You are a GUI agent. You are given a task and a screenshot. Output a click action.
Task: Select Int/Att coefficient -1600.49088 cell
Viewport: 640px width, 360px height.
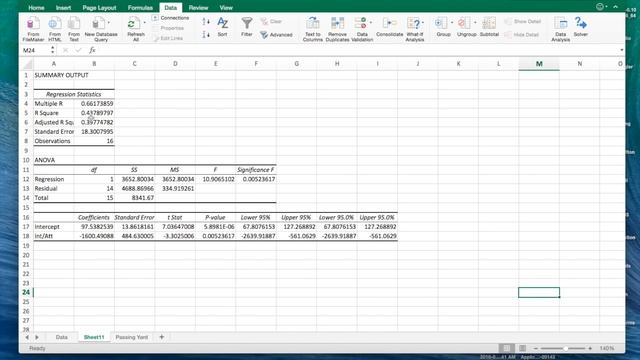tap(94, 236)
